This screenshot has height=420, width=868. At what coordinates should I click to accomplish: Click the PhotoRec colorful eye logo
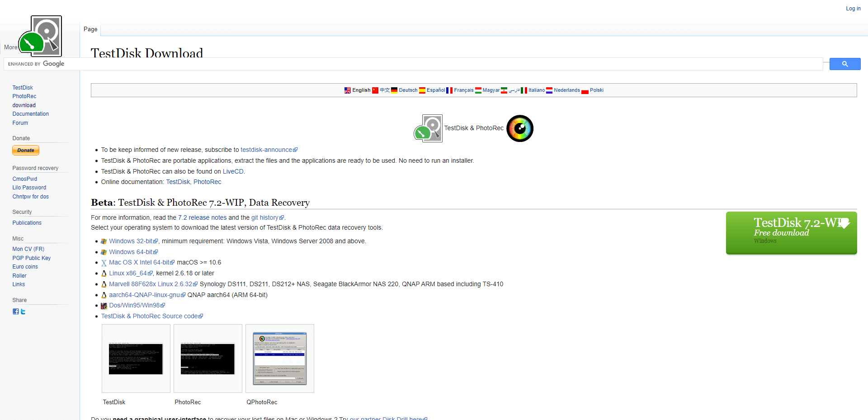pyautogui.click(x=520, y=128)
